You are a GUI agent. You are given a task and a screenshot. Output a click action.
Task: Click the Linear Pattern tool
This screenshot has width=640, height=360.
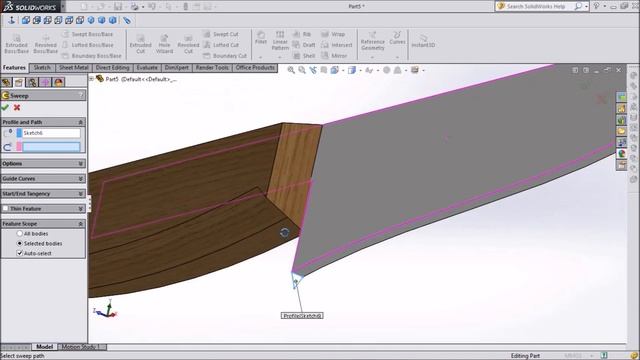[x=280, y=41]
